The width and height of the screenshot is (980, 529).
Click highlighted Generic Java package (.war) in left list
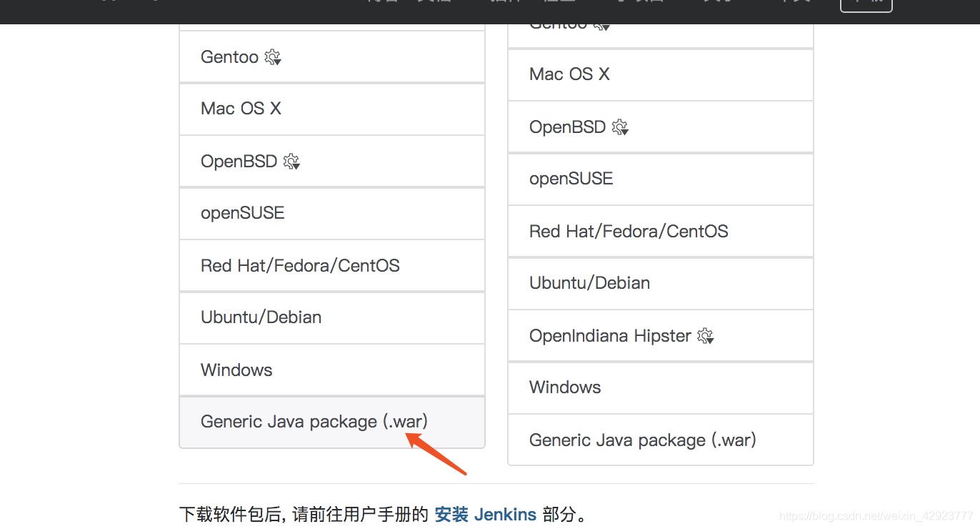tap(332, 422)
